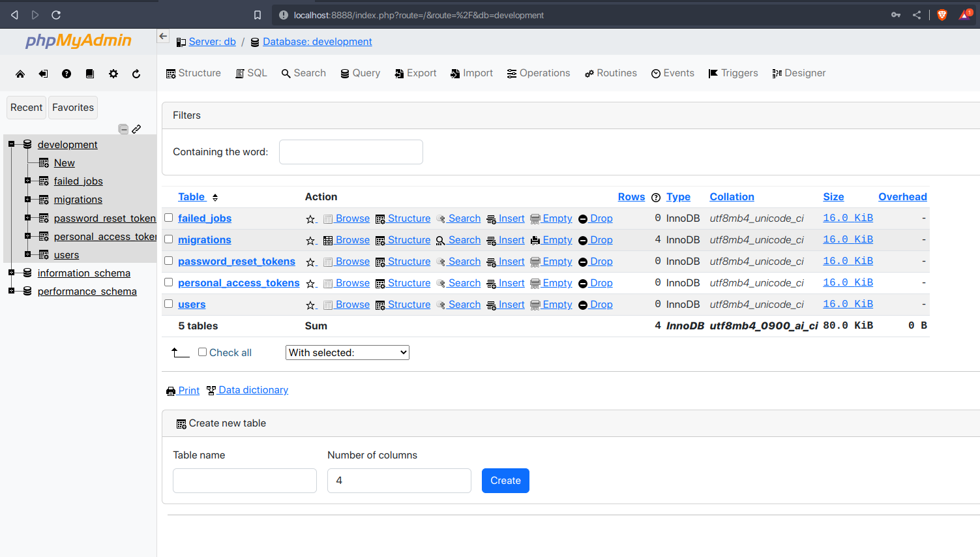The height and width of the screenshot is (557, 980).
Task: Click the collapse-all icon in navigation tree
Action: click(123, 129)
